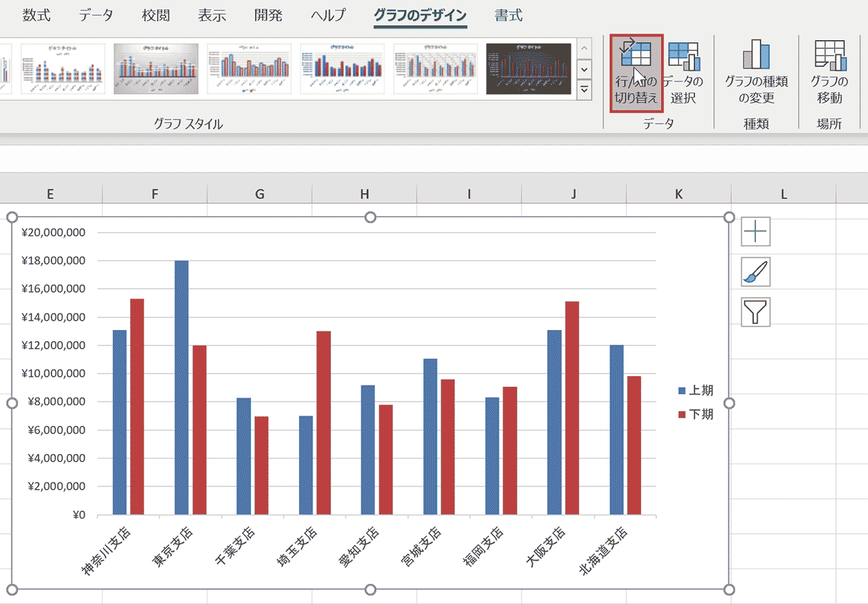Open the Chart Filters funnel button
This screenshot has width=868, height=604.
[756, 312]
